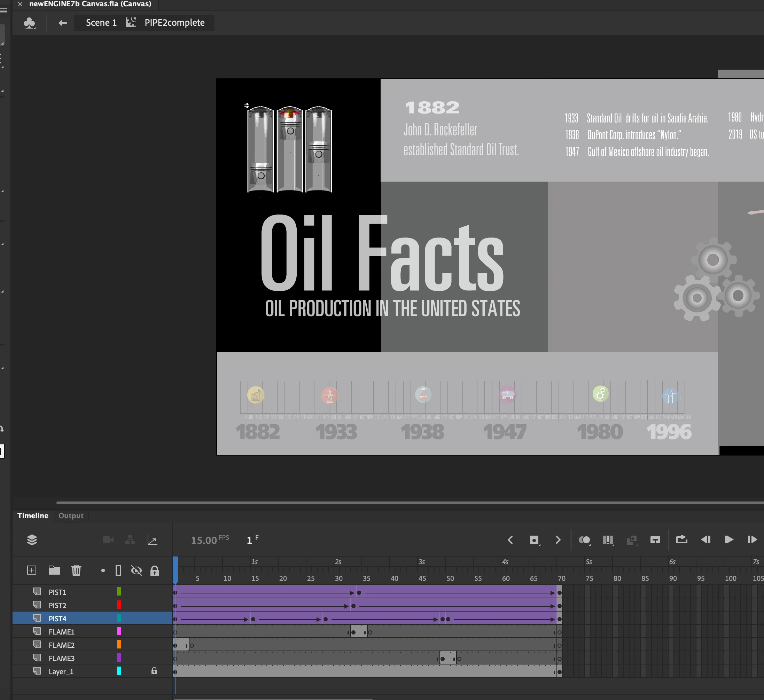Click the Loop playback icon
The image size is (764, 700).
click(681, 539)
